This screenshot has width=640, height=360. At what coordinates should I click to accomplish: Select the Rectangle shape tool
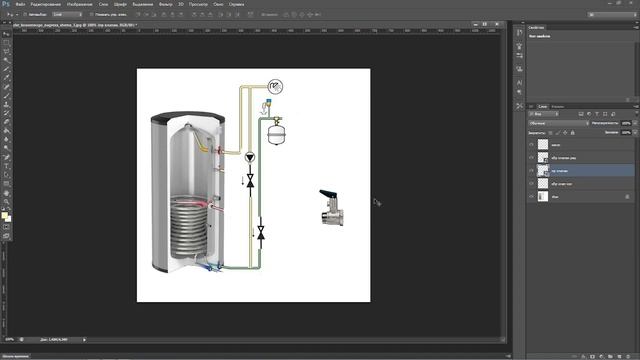[6, 184]
